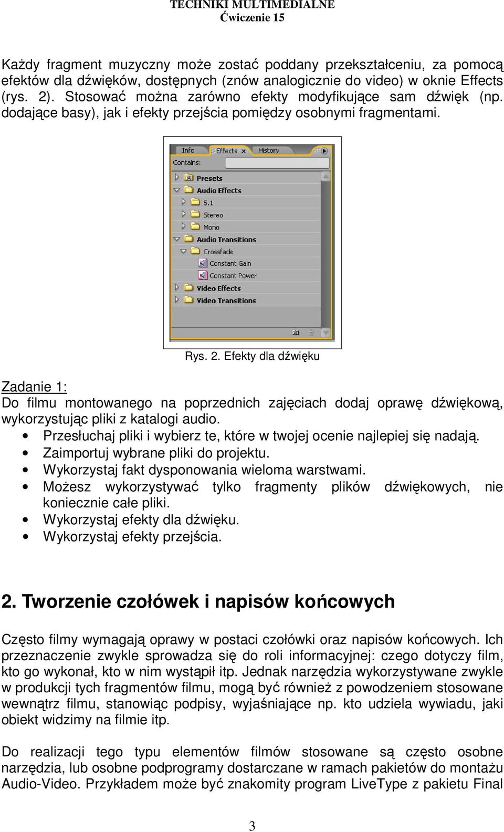Select the Presets label

209,179
